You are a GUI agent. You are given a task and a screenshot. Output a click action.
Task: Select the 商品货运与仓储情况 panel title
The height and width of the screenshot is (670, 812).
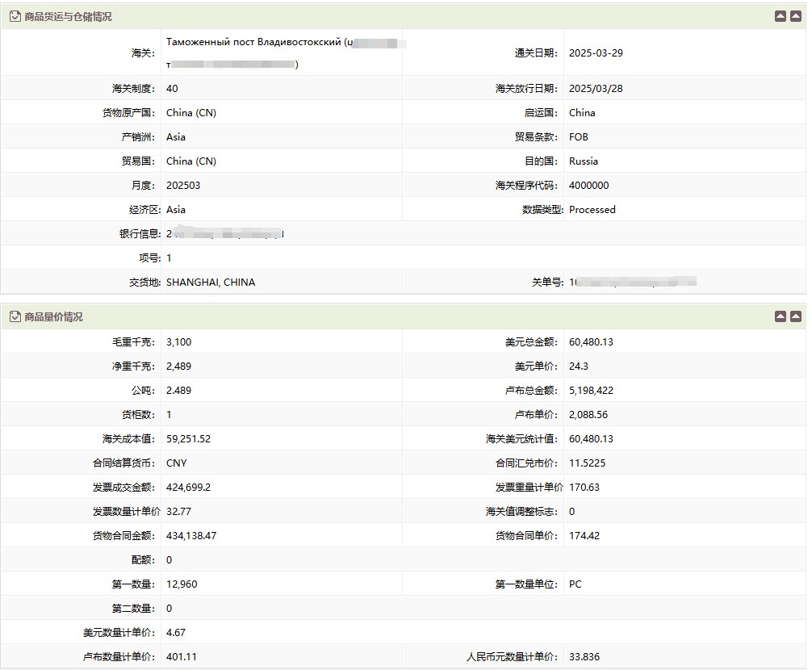(68, 16)
